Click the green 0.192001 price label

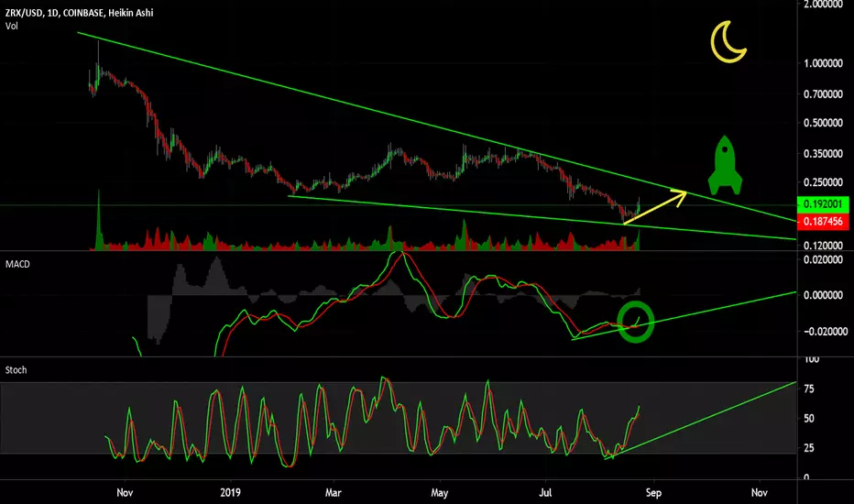tap(823, 203)
